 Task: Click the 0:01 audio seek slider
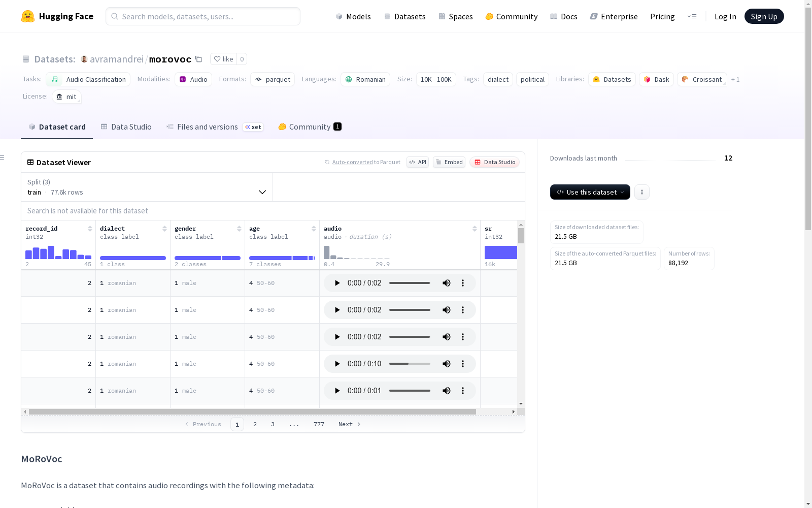pyautogui.click(x=410, y=391)
